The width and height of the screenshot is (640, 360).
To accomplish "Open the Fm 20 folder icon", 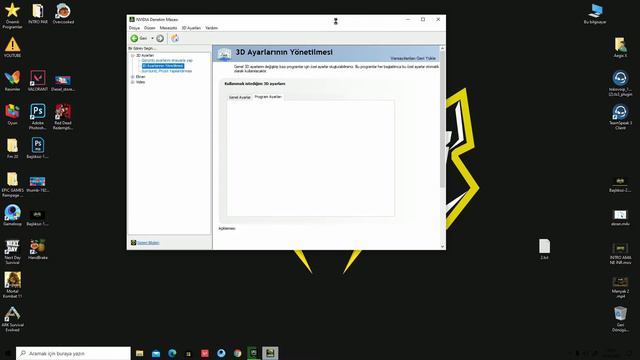I will click(12, 148).
